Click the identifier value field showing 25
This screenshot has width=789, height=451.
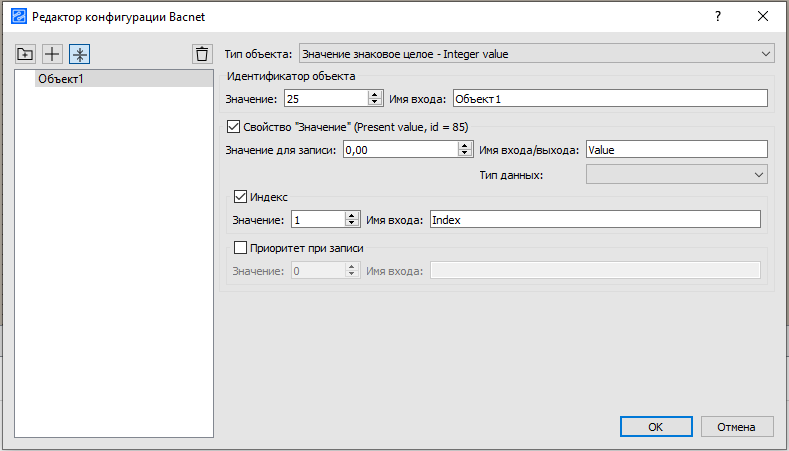pyautogui.click(x=327, y=99)
